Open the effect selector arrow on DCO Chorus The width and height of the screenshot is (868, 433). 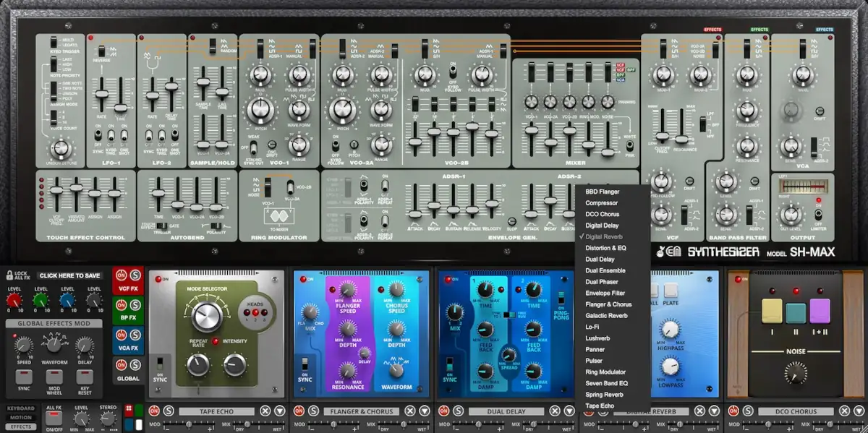(x=859, y=411)
